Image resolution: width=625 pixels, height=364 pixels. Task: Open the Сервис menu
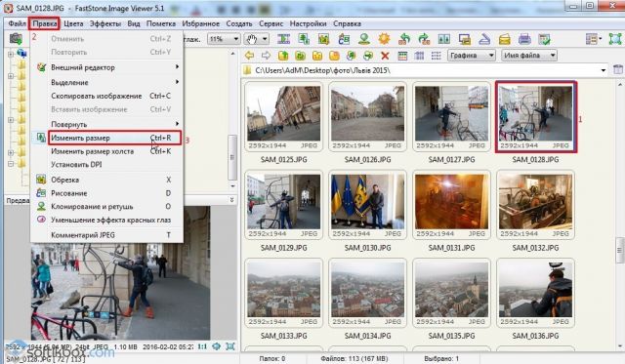pyautogui.click(x=271, y=23)
